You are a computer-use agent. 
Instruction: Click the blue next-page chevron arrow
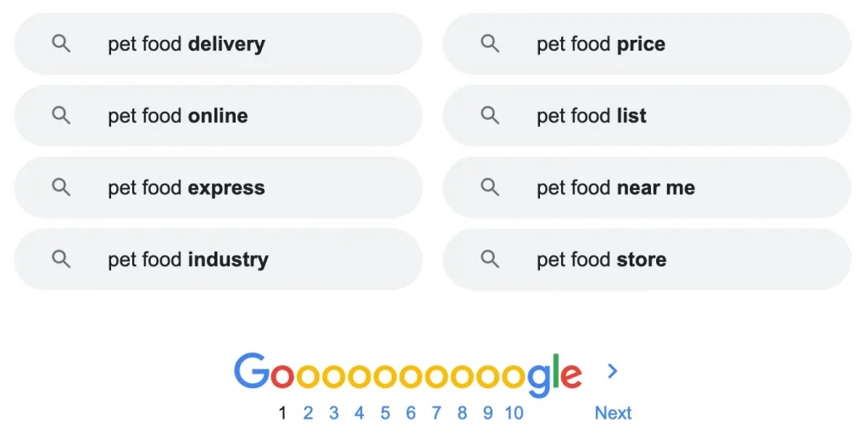click(x=612, y=371)
